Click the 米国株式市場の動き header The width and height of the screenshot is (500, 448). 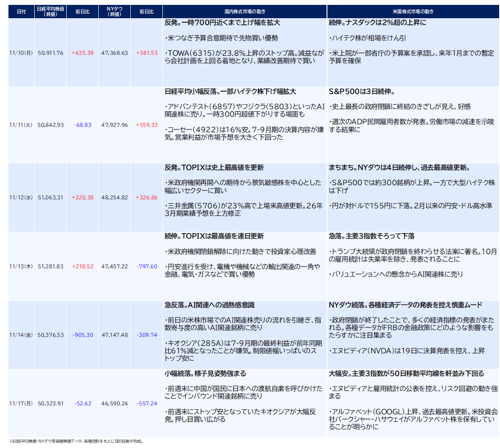pyautogui.click(x=413, y=12)
